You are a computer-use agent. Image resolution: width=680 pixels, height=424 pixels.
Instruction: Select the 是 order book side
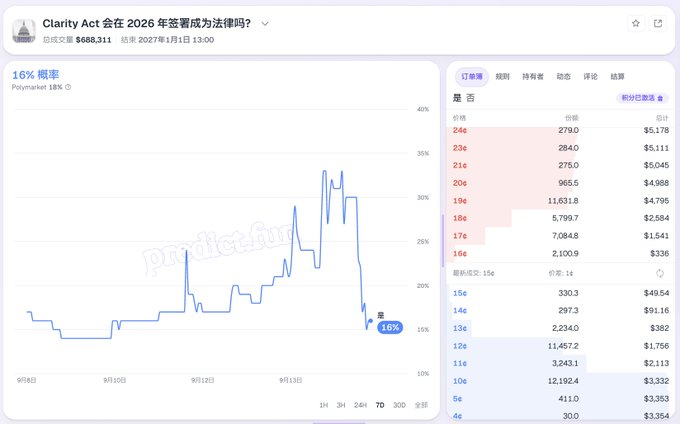coord(457,98)
